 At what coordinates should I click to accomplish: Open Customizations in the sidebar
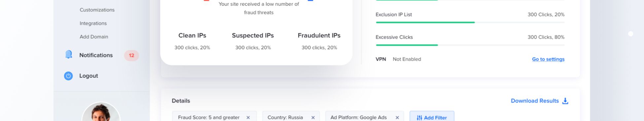tap(97, 10)
